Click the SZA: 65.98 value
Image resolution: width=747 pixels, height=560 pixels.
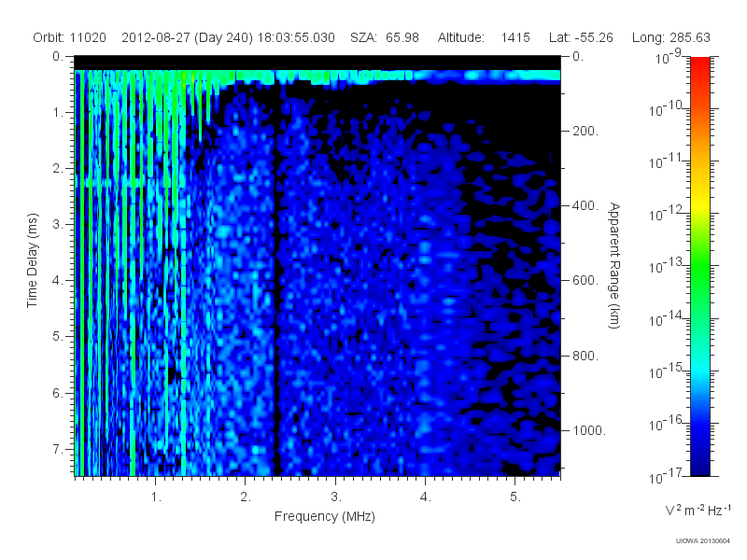(x=385, y=37)
